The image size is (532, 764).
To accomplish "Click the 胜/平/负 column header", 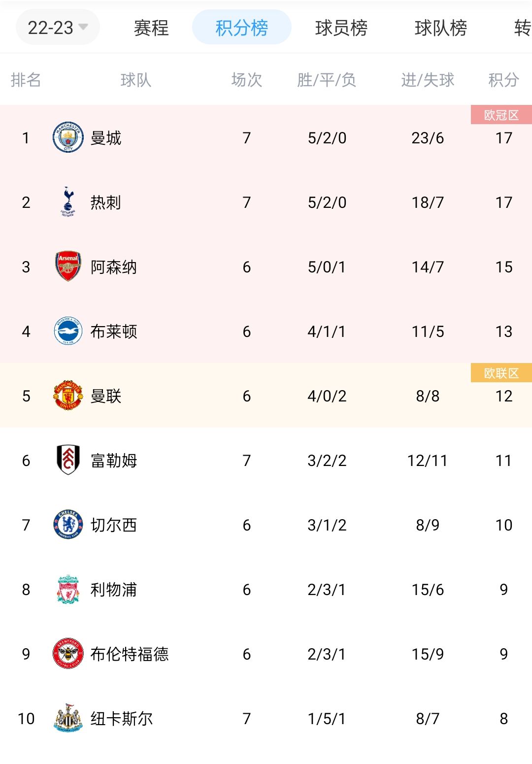I will click(327, 79).
